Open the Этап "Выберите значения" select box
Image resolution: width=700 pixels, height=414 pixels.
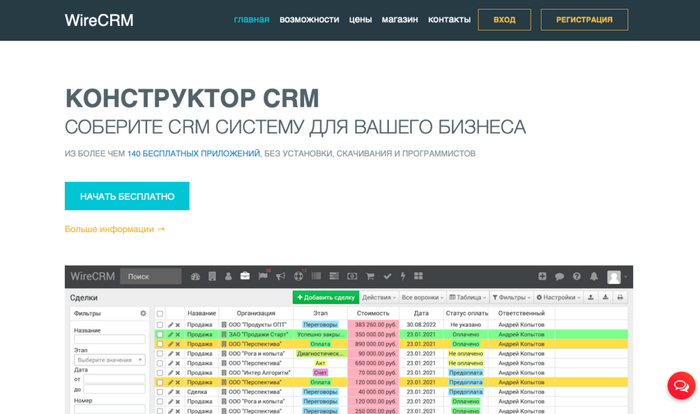pyautogui.click(x=109, y=360)
